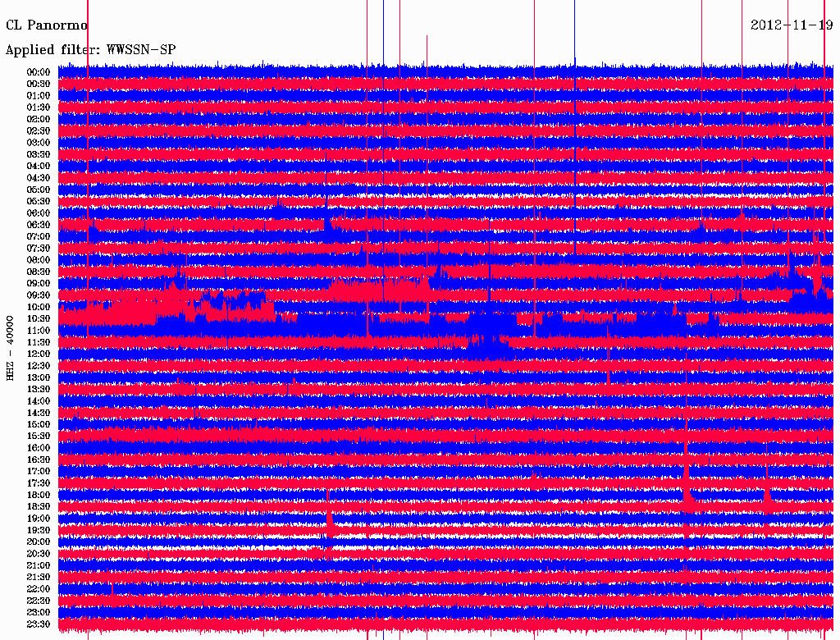Select the 01:00 time row label
The image size is (840, 640).
pyautogui.click(x=39, y=95)
